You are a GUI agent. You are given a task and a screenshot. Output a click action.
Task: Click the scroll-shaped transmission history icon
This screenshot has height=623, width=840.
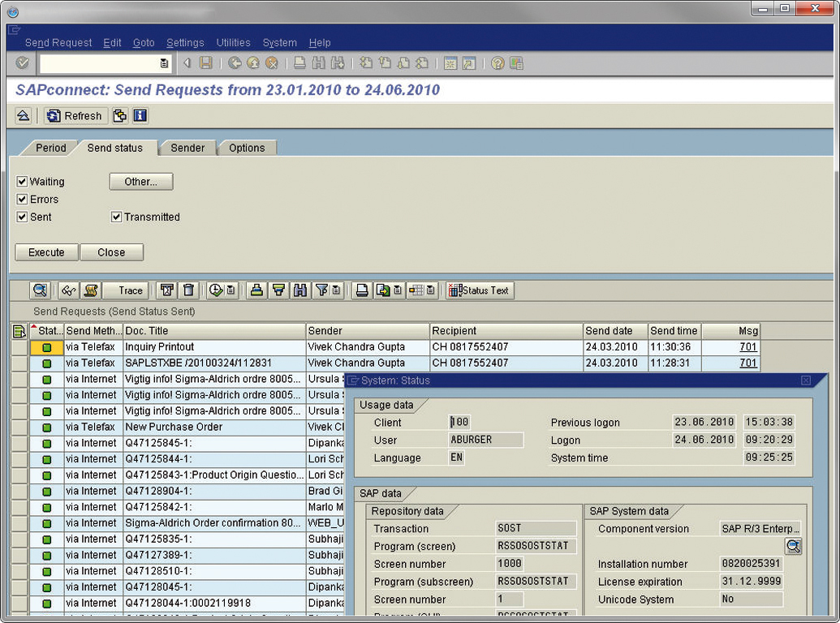click(x=91, y=290)
